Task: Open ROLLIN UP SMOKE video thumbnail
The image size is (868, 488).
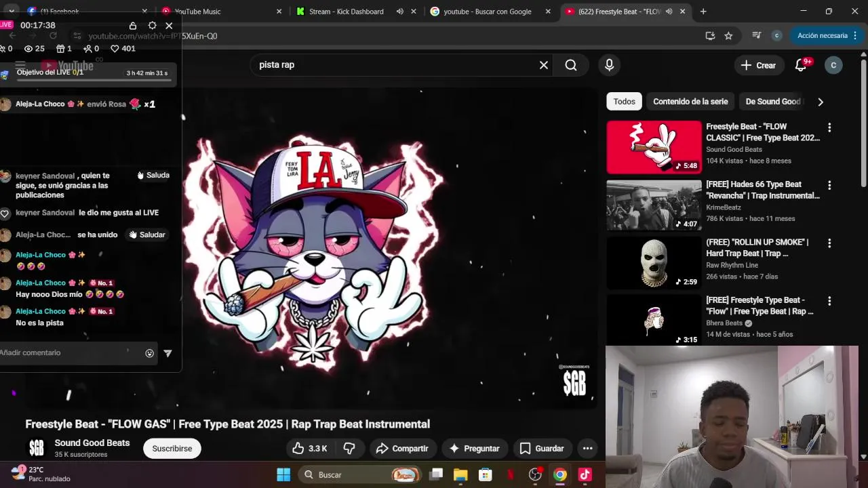Action: (x=654, y=262)
